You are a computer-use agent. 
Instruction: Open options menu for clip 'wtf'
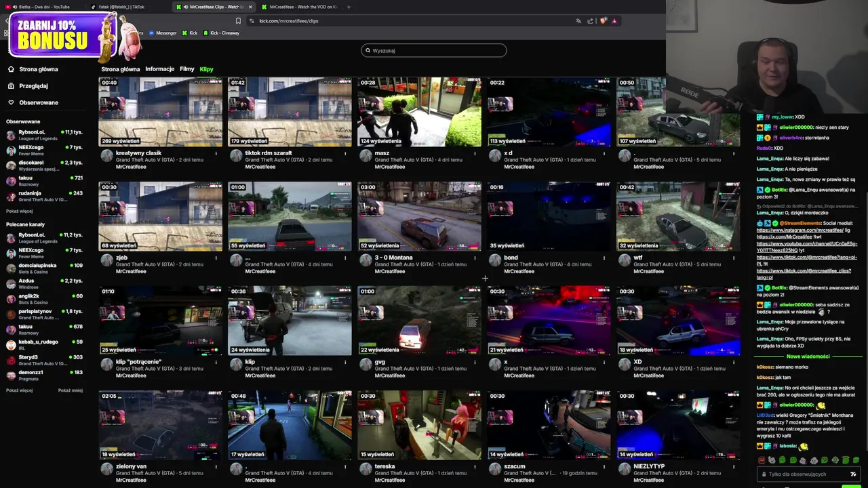(734, 258)
